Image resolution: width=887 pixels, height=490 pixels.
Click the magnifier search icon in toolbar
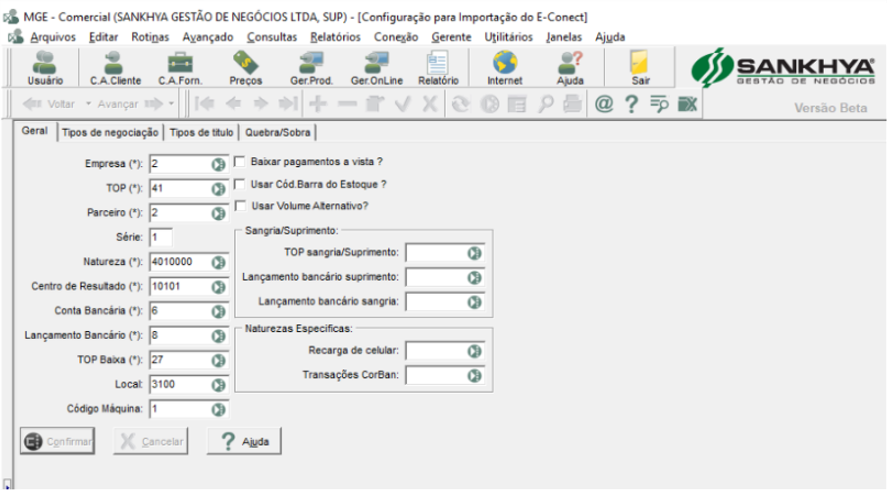pyautogui.click(x=545, y=104)
